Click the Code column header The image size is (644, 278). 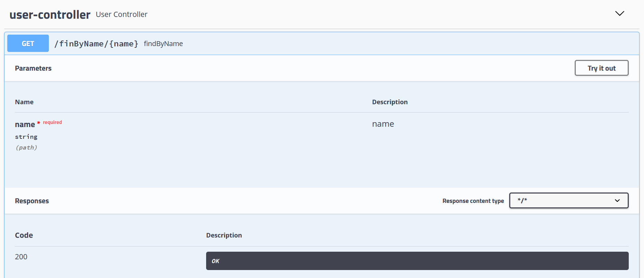coord(24,235)
